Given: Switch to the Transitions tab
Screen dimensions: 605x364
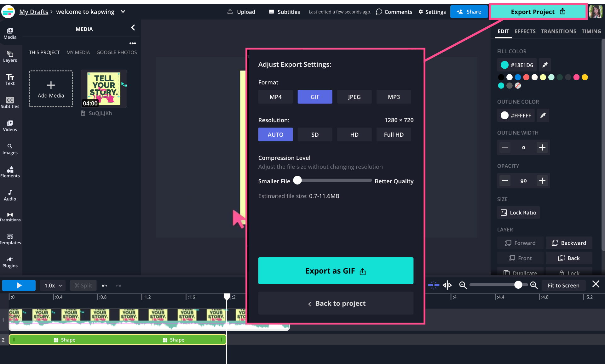Looking at the screenshot, I should pyautogui.click(x=558, y=31).
